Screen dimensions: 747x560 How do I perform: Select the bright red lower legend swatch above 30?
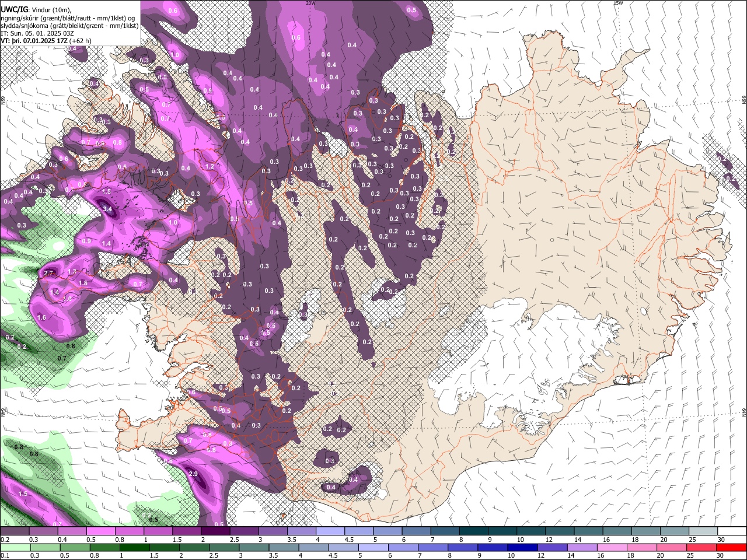(731, 548)
